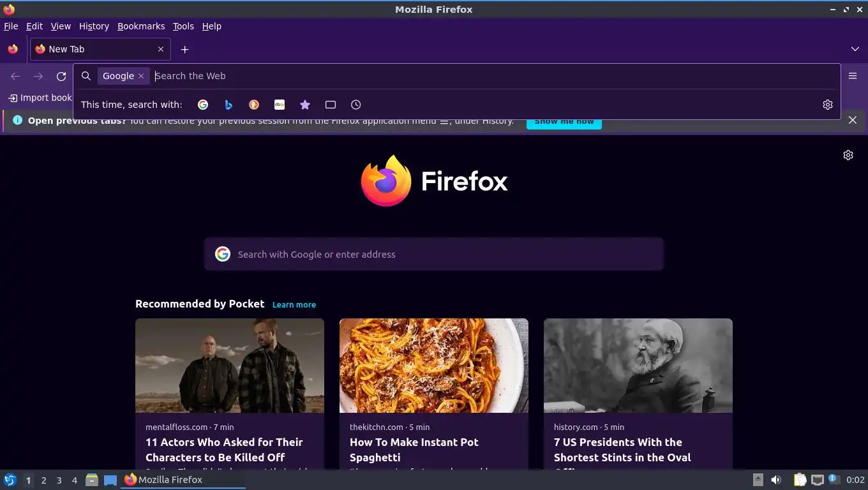Personalize new tab with the page gear icon
Viewport: 868px width, 490px height.
point(848,155)
